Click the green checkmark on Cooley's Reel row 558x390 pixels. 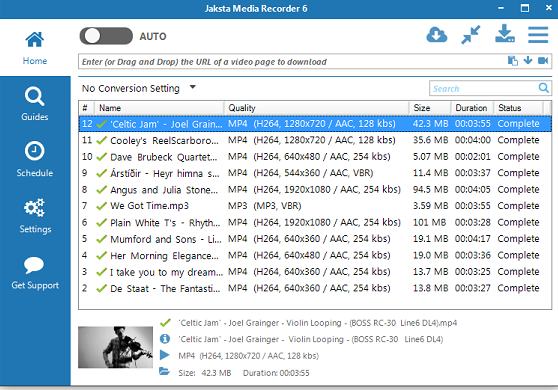tap(101, 140)
